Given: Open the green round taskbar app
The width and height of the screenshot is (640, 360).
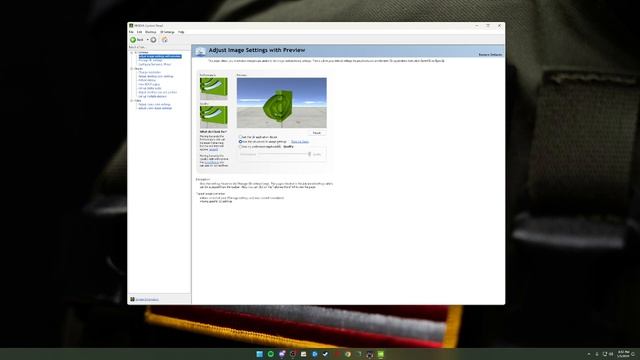Looking at the screenshot, I should click(x=270, y=354).
